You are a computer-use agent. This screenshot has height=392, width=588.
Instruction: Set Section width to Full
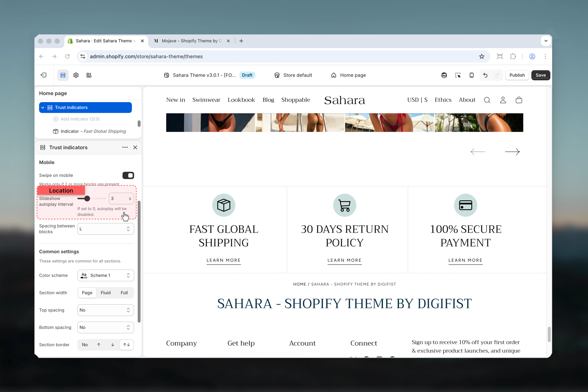[x=124, y=293]
